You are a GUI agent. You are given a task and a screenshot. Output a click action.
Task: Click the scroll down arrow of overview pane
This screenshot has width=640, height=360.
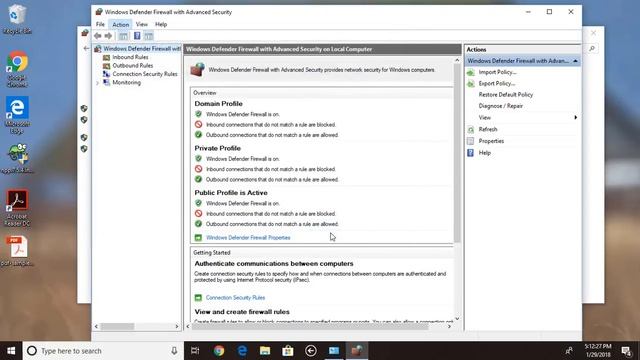coord(457,319)
